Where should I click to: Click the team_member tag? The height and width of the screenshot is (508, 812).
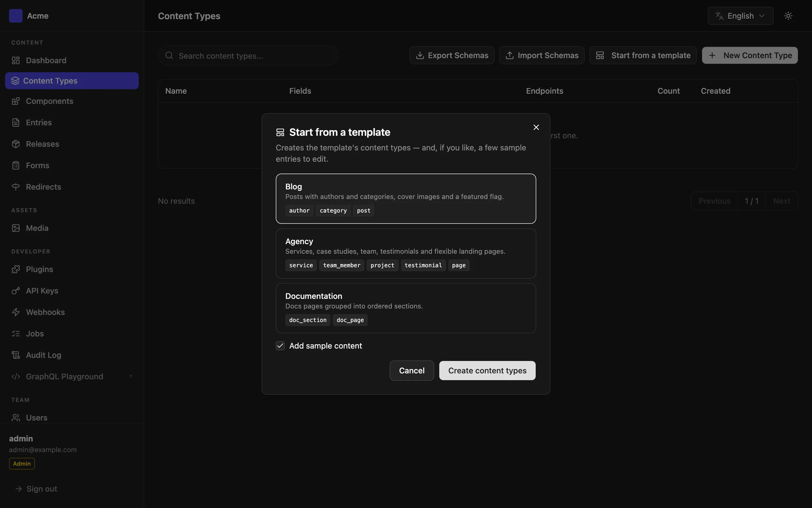pos(342,265)
